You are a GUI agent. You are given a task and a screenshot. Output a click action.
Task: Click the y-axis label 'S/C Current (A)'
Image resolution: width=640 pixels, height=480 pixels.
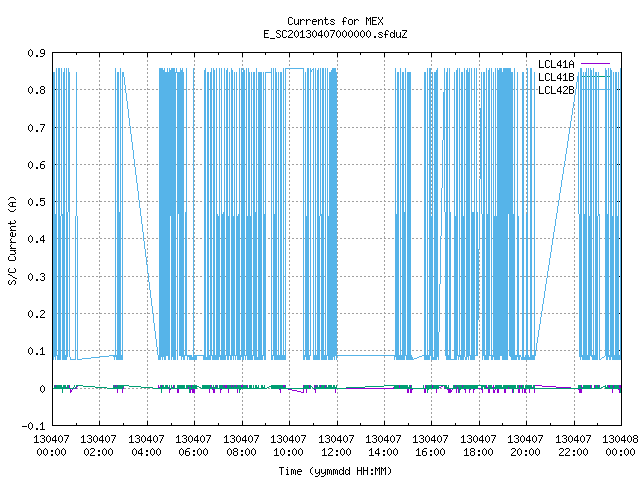13,240
